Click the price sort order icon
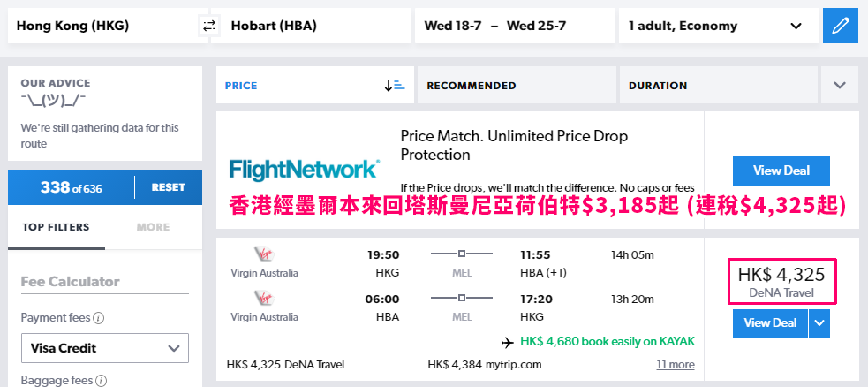868x387 pixels. pos(395,85)
